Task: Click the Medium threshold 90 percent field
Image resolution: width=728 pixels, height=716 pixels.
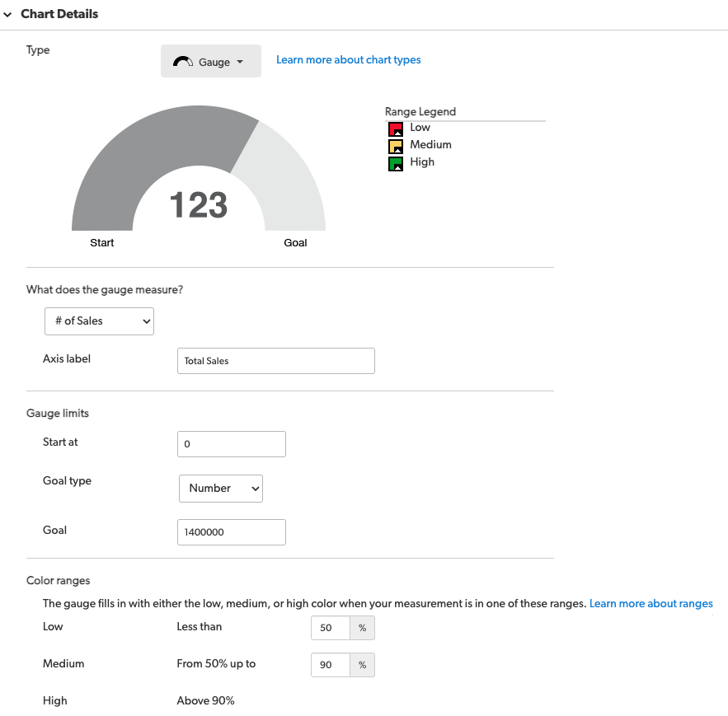Action: tap(331, 665)
